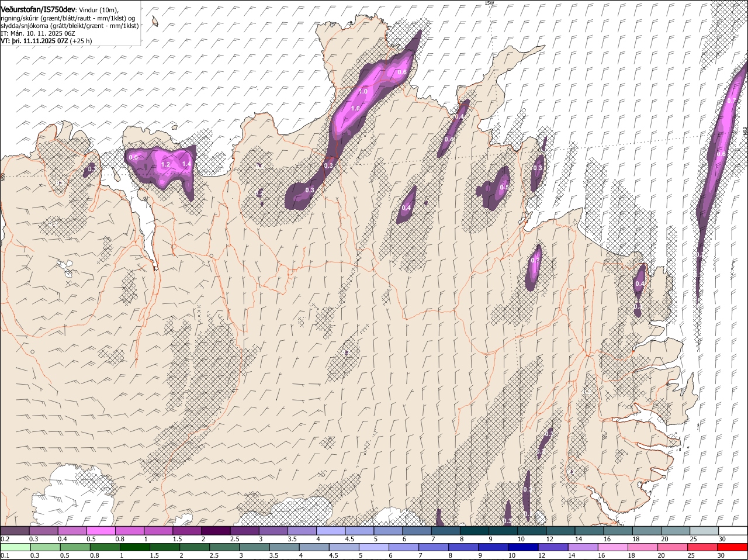Pick the grey-teal swatch at 14 in upper legend
This screenshot has height=560, width=748.
click(x=589, y=531)
